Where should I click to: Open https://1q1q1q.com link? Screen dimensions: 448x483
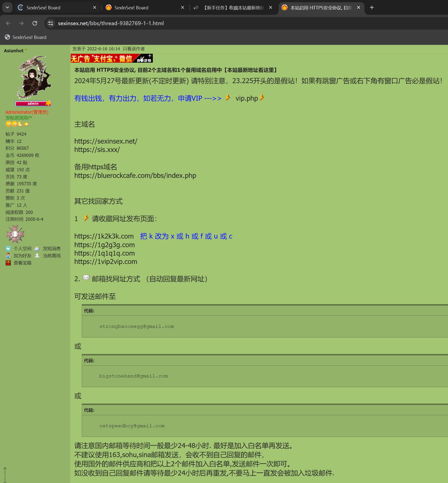104,253
